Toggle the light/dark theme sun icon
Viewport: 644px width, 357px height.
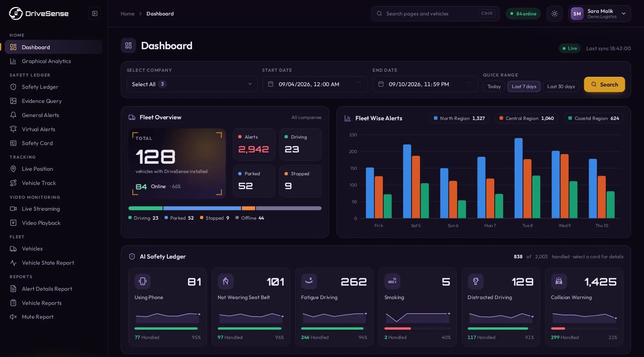point(554,14)
